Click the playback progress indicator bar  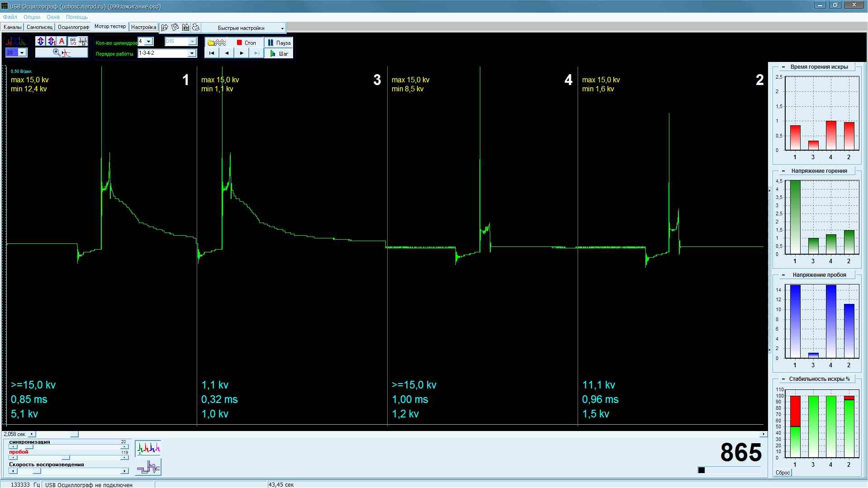coord(729,470)
